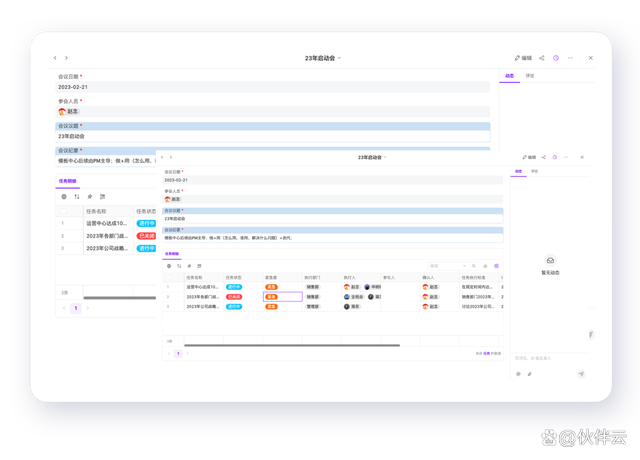Image resolution: width=640 pixels, height=460 pixels.
Task: Click the purple clock icon in background window header
Action: click(556, 58)
